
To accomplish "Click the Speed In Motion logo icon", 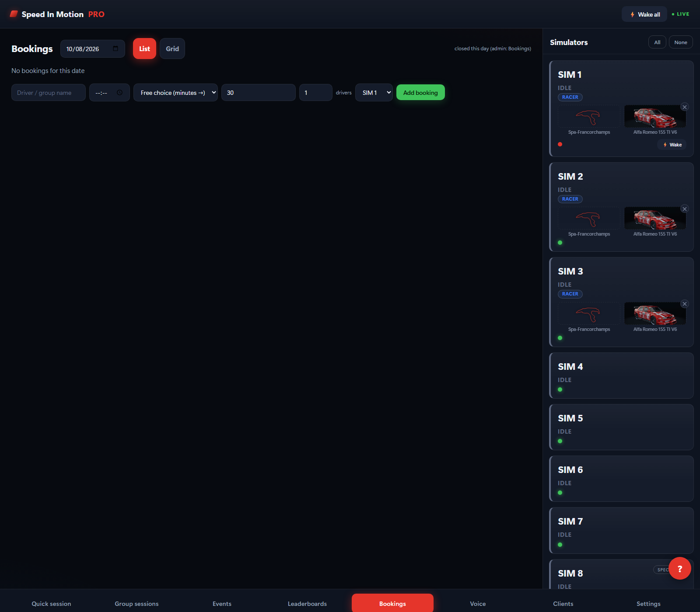I will tap(14, 14).
